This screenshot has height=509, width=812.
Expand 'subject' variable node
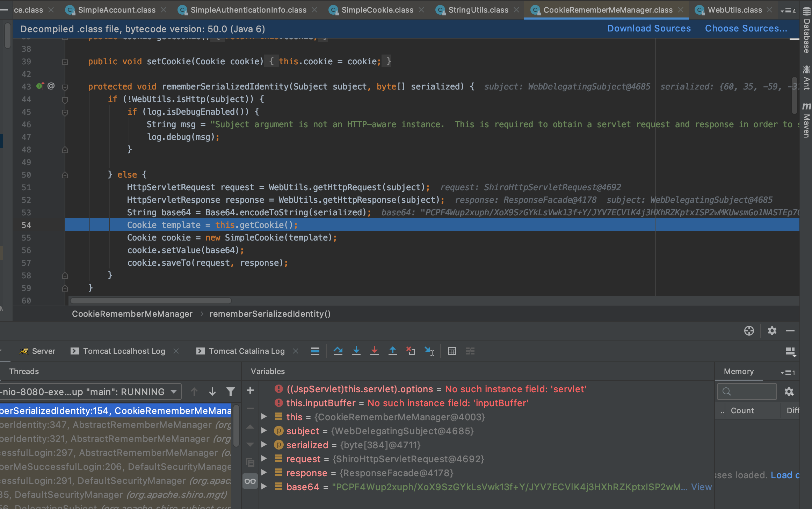coord(264,431)
